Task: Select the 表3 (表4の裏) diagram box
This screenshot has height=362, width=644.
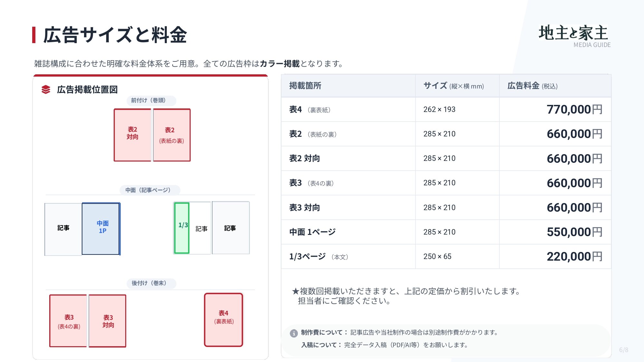Action: pyautogui.click(x=68, y=321)
